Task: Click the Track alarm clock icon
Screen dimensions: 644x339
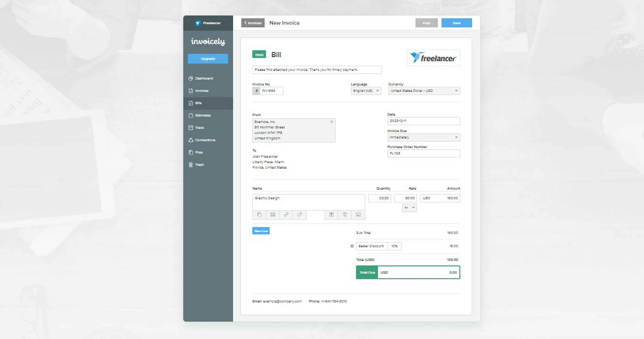Action: (x=191, y=127)
